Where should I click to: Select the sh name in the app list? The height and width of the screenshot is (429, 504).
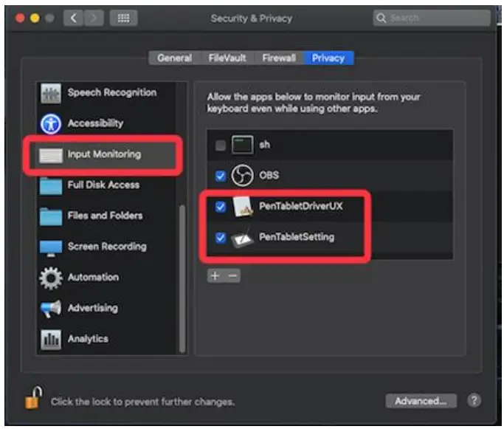264,145
